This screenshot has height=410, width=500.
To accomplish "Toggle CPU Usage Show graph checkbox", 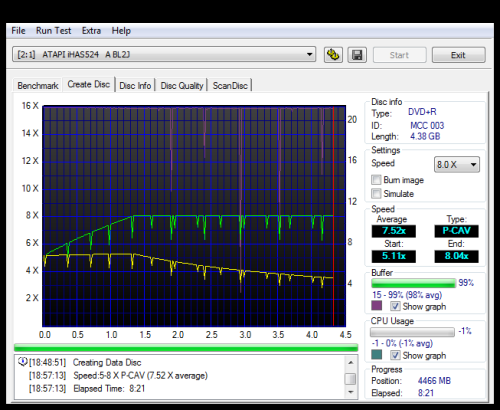I will tap(395, 355).
